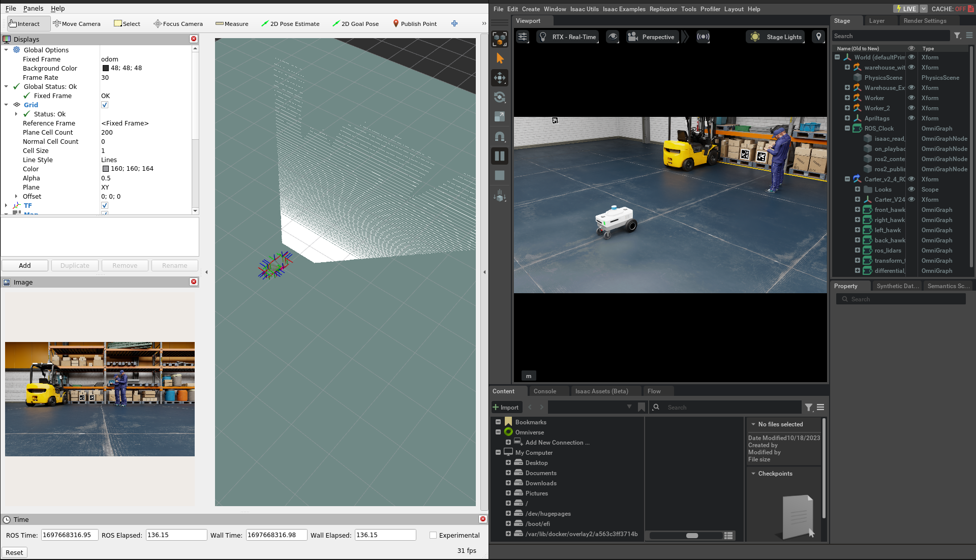Pause the simulation playback
This screenshot has height=560, width=976.
500,156
